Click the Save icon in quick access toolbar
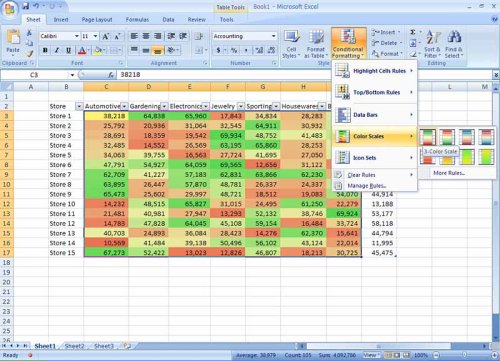 (x=26, y=6)
